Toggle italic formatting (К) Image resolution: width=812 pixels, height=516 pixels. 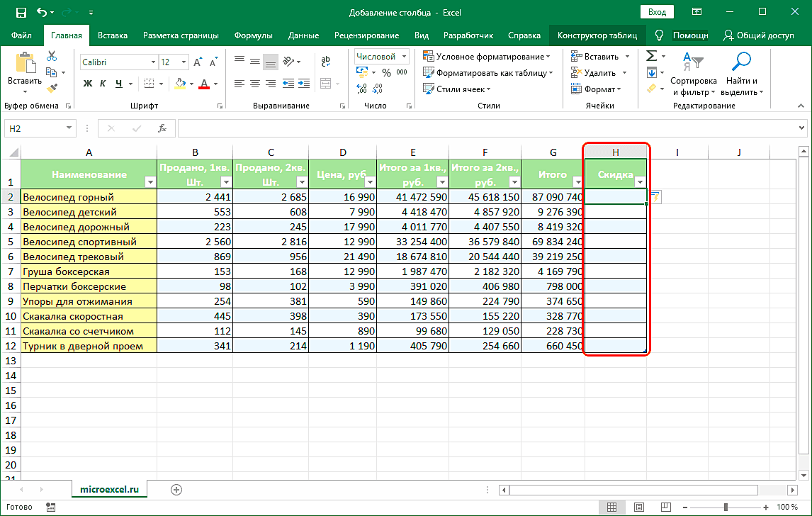[x=103, y=84]
